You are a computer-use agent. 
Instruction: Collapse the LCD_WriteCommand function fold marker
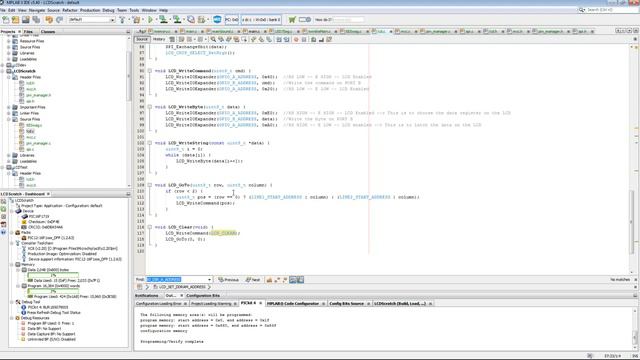(x=150, y=71)
